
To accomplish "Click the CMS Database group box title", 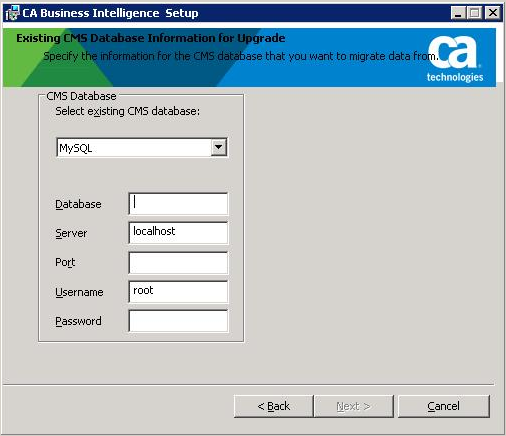I will point(81,96).
